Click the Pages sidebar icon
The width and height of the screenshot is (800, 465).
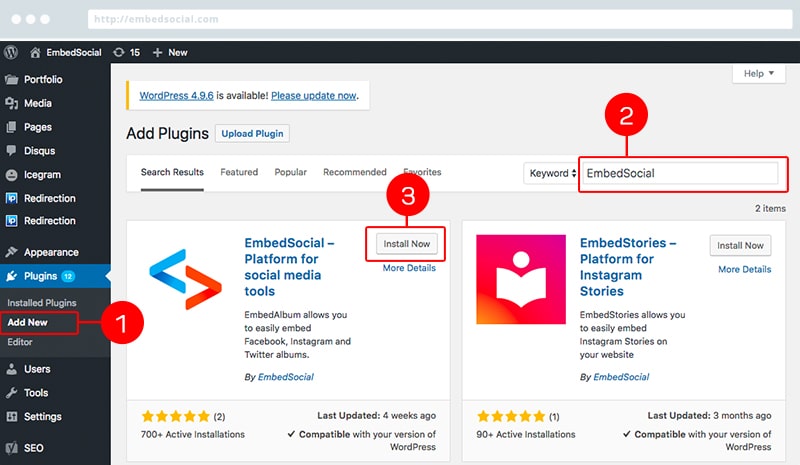(x=11, y=127)
